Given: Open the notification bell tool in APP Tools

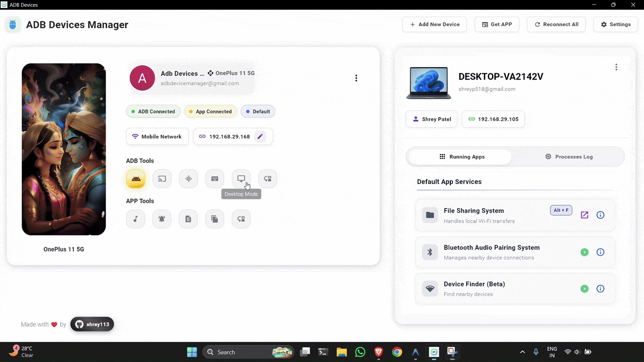Looking at the screenshot, I should [162, 219].
